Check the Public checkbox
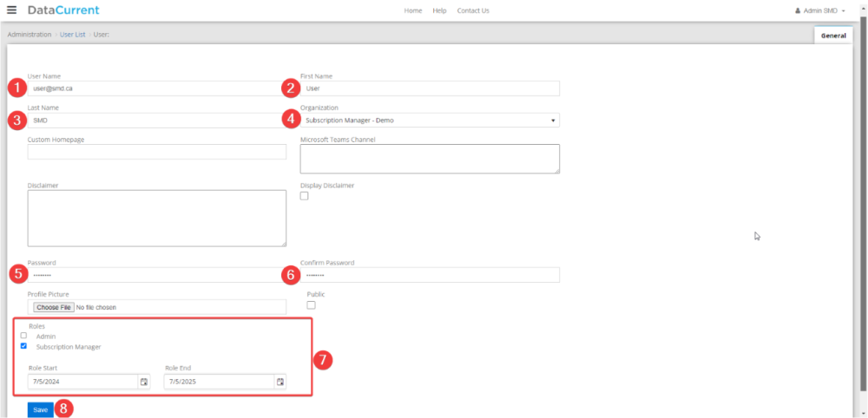 click(311, 305)
